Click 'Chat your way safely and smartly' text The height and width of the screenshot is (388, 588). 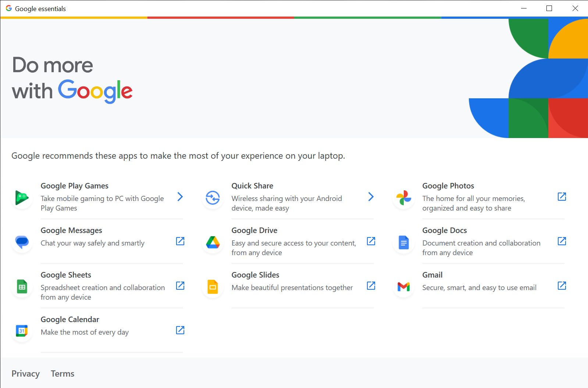[93, 243]
